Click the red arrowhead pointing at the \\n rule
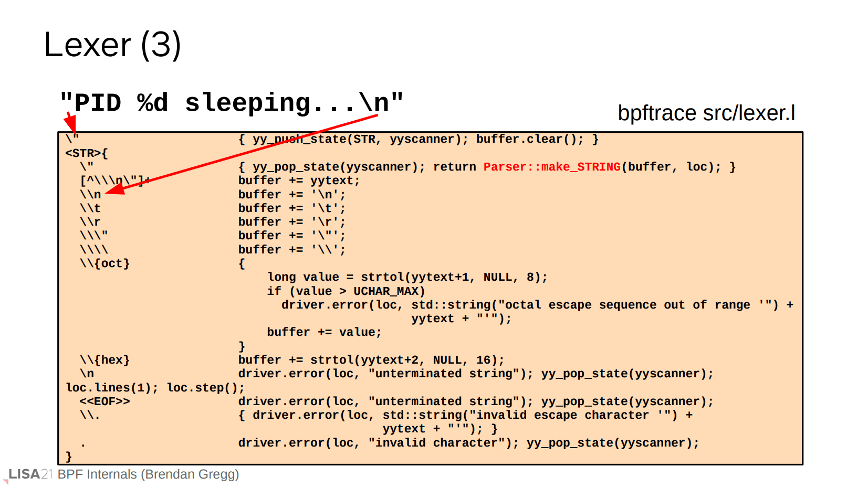The image size is (868, 488). click(x=114, y=189)
